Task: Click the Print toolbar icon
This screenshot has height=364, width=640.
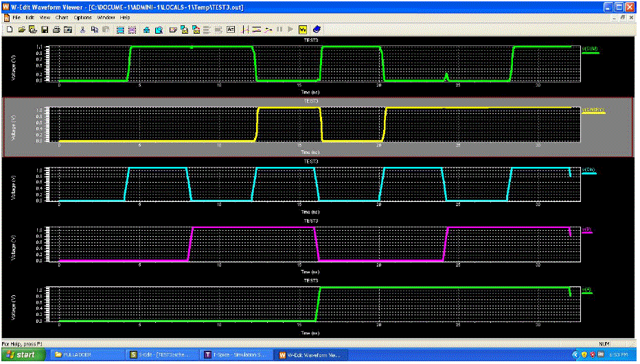Action: pos(56,30)
